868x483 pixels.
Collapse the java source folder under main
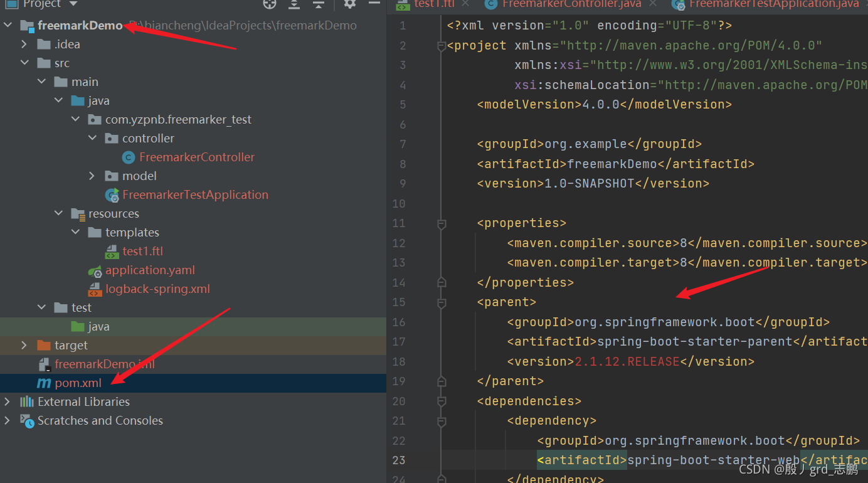(x=58, y=101)
